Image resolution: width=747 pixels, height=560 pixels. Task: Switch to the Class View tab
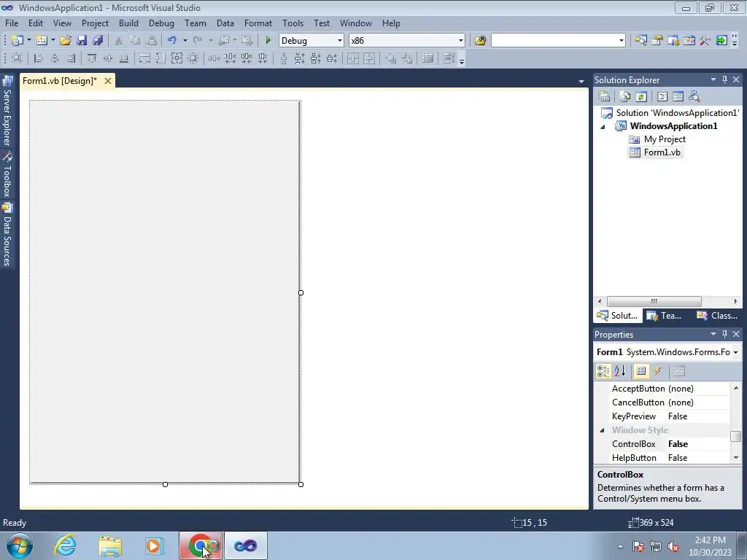pyautogui.click(x=717, y=316)
